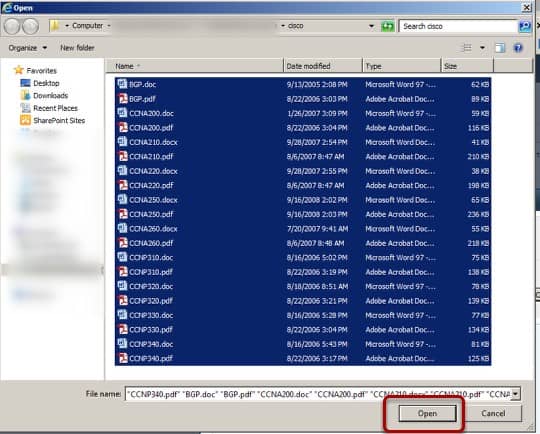Click the CCNA260.docx file icon

[122, 228]
